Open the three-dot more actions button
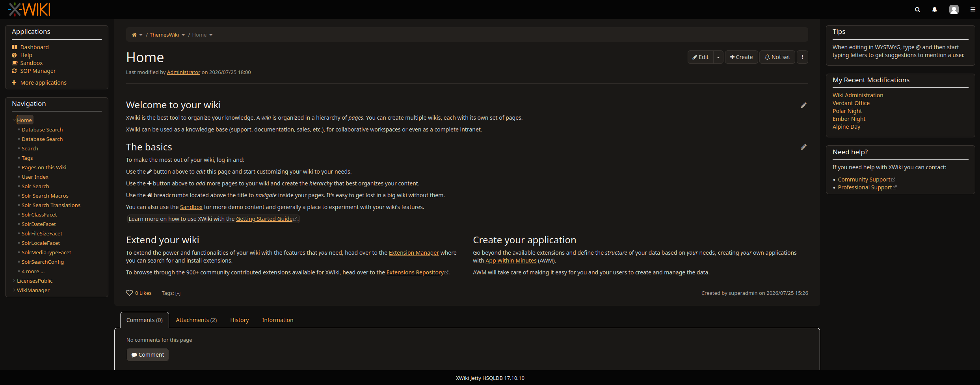This screenshot has height=385, width=980. click(802, 57)
